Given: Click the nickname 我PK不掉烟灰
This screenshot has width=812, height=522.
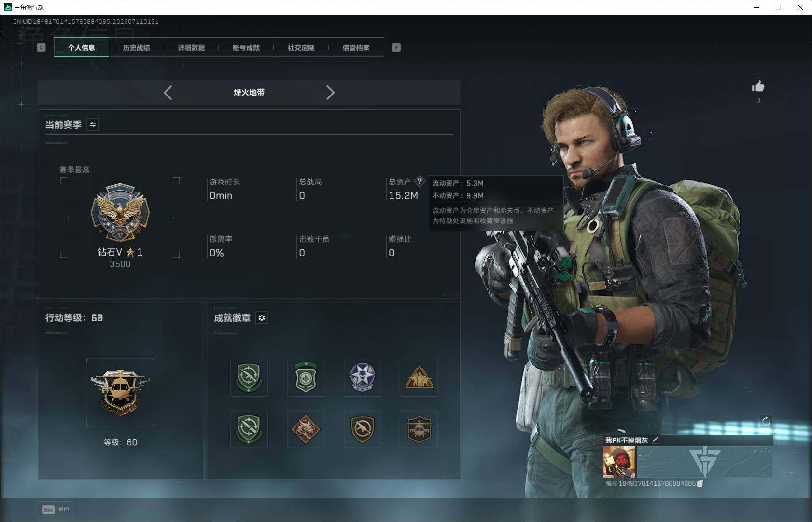Looking at the screenshot, I should (x=627, y=440).
